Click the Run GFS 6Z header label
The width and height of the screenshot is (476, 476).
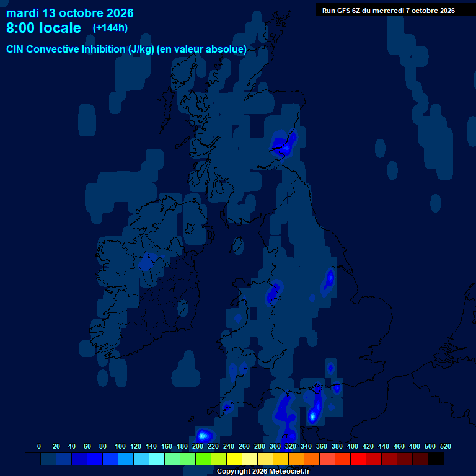pos(389,11)
